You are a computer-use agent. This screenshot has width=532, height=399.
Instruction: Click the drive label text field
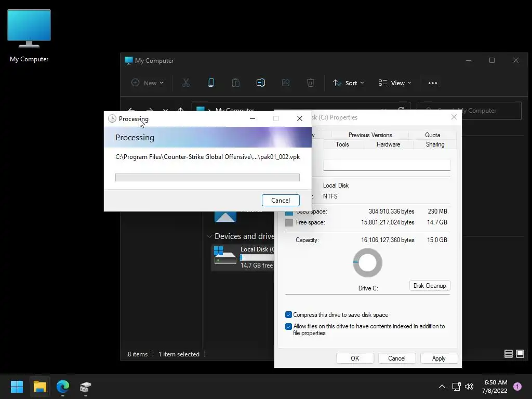pos(387,165)
